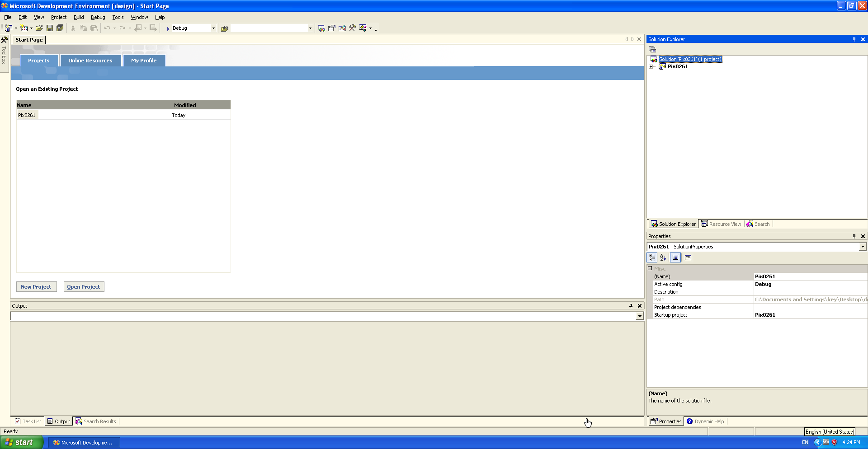Viewport: 868px width, 449px height.
Task: Switch to the Resource View tab
Action: click(722, 224)
